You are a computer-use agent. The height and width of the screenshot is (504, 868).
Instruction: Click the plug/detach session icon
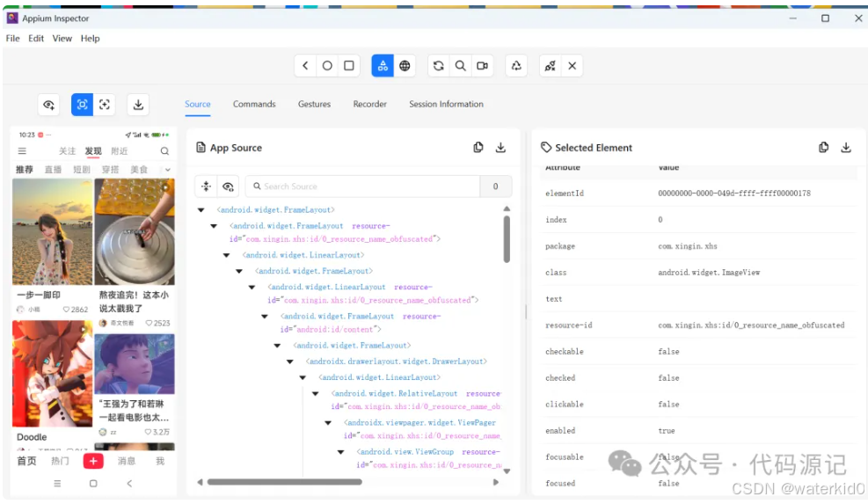coord(551,66)
